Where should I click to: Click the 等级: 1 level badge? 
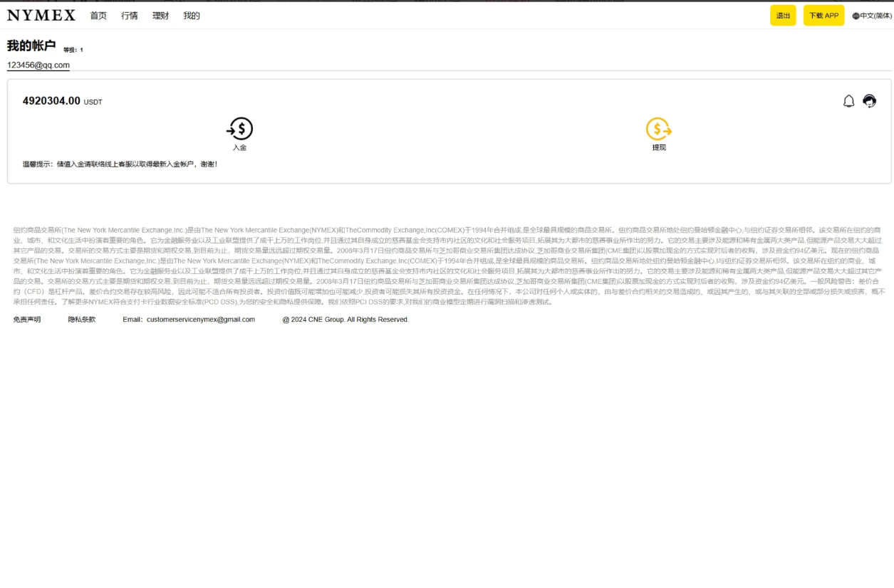tap(73, 50)
